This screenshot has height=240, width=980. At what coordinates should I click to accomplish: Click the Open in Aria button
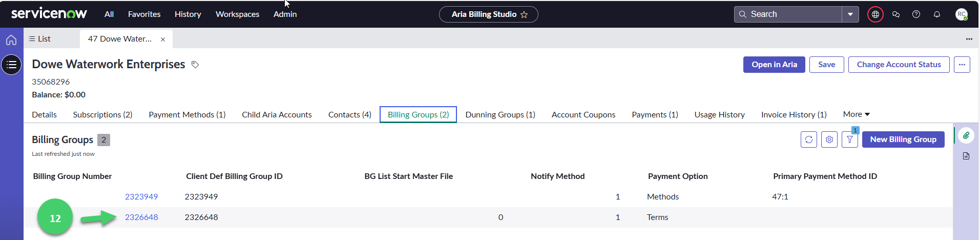pos(775,65)
